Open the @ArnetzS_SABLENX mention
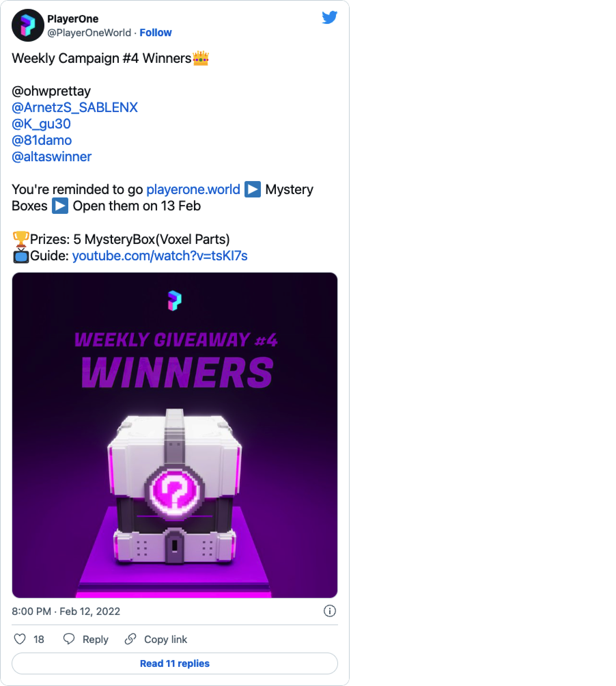616x686 pixels. (75, 107)
